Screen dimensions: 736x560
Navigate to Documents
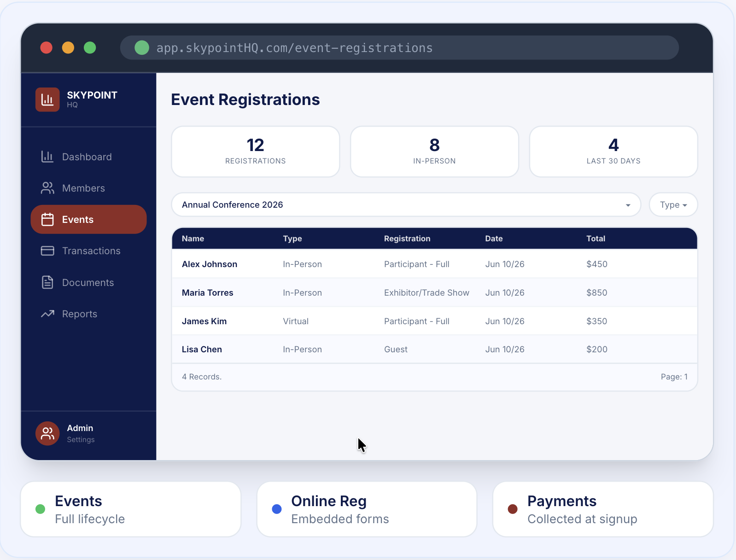pos(88,282)
